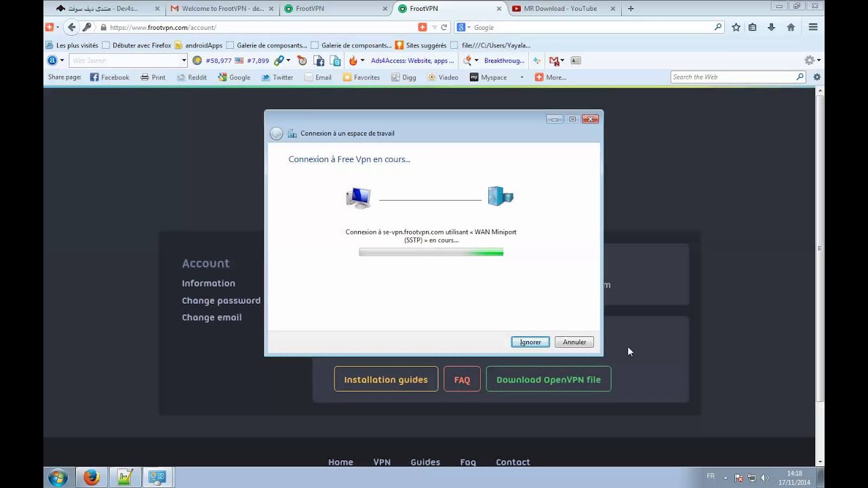Click the Ignorer button in the dialog

click(530, 342)
